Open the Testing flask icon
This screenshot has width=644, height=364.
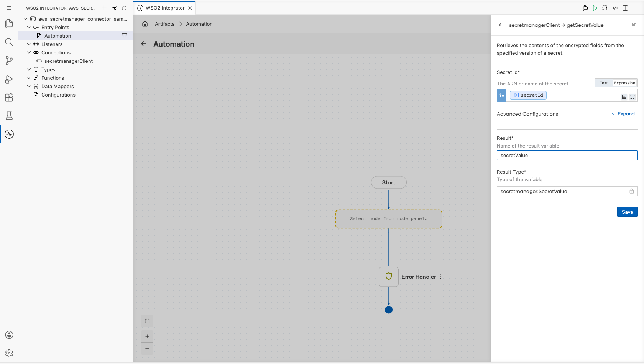[9, 116]
